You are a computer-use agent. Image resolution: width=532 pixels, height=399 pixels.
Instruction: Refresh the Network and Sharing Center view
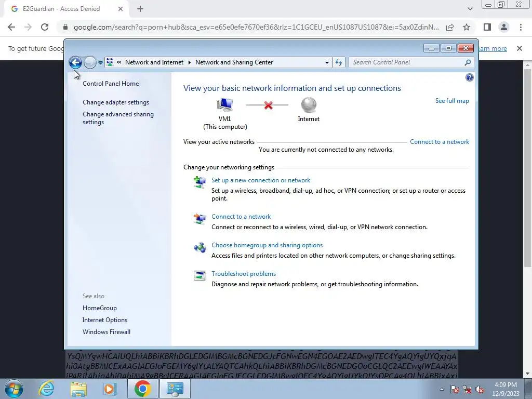point(339,62)
